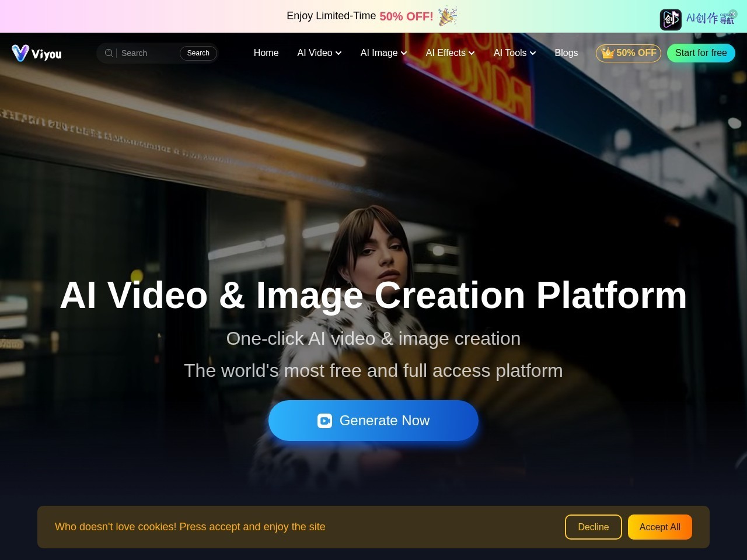This screenshot has height=560, width=747.
Task: Open the AI Tools dropdown chevron
Action: pyautogui.click(x=533, y=53)
